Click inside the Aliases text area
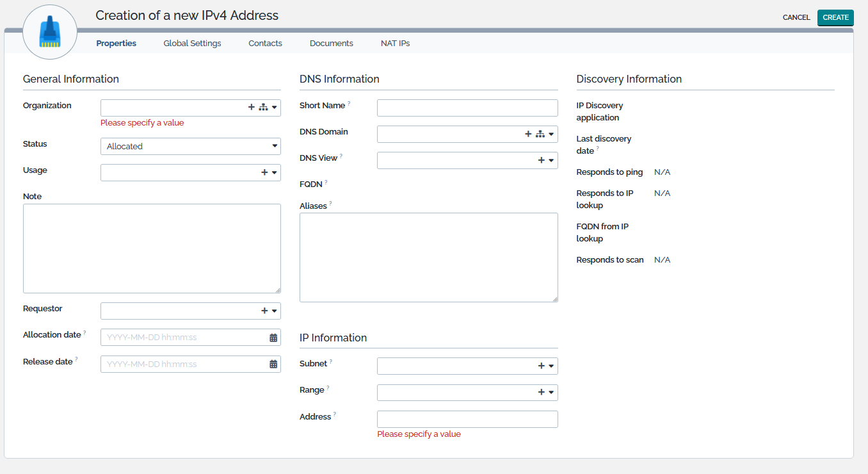This screenshot has width=868, height=474. click(x=429, y=257)
